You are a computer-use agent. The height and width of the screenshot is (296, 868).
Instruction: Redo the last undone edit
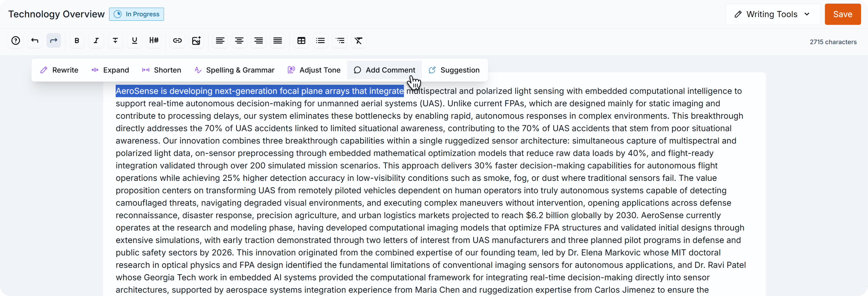(x=54, y=41)
